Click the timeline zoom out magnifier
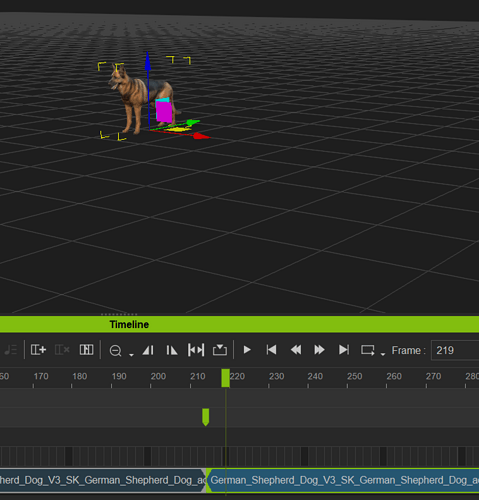 115,351
